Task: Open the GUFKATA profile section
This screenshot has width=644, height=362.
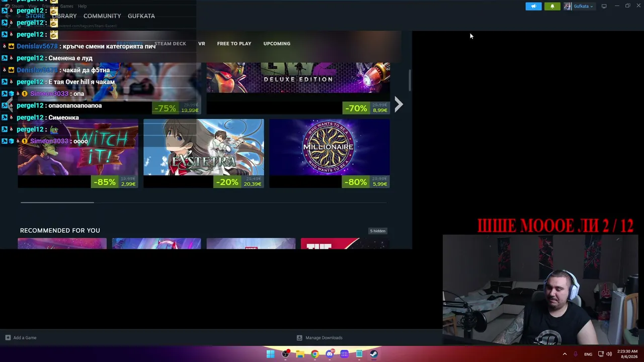Action: pos(141,16)
